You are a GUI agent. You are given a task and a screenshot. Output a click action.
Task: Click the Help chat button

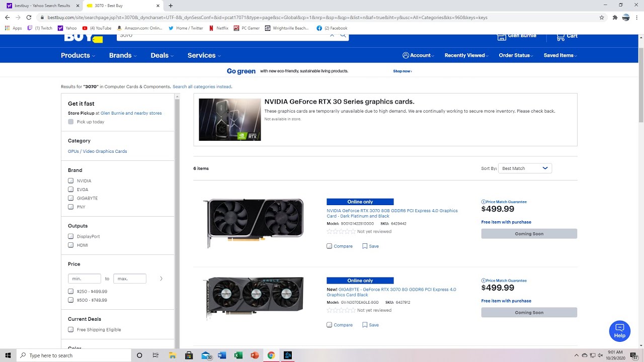pos(619,331)
